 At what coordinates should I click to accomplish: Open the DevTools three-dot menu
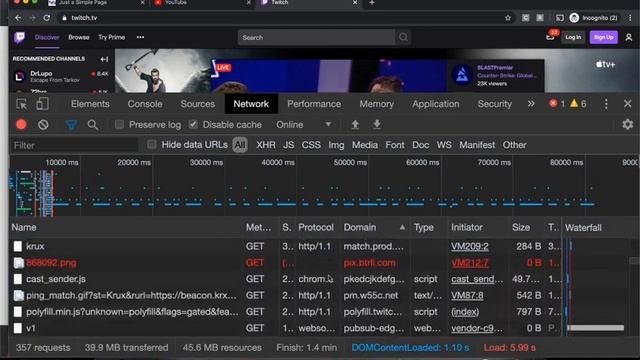pyautogui.click(x=606, y=104)
